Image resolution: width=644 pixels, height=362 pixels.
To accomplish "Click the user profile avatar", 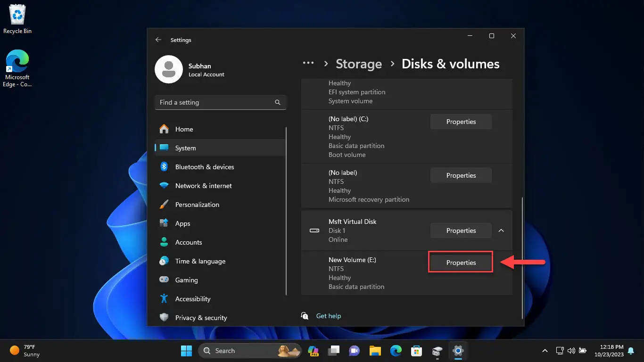I will [169, 69].
